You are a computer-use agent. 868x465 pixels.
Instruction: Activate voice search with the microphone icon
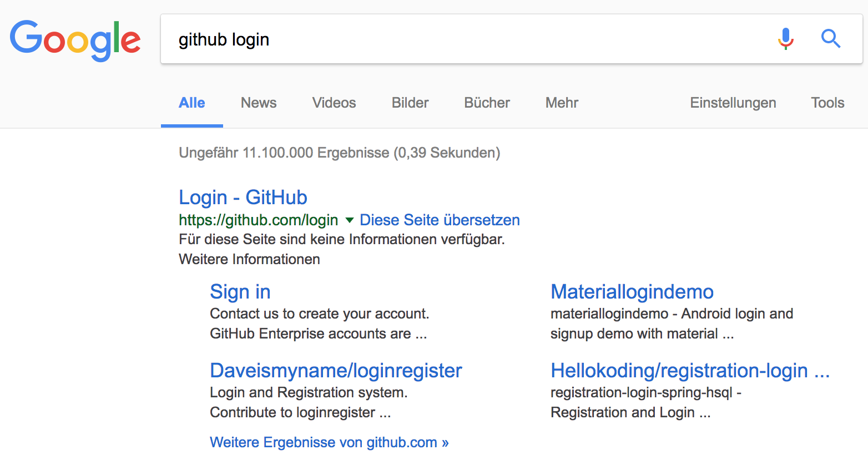click(785, 39)
